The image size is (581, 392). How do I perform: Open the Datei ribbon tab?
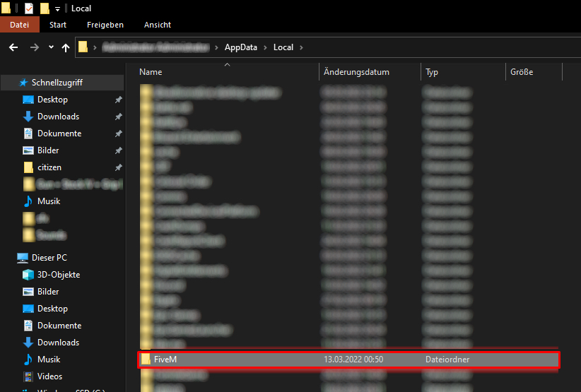(x=19, y=25)
